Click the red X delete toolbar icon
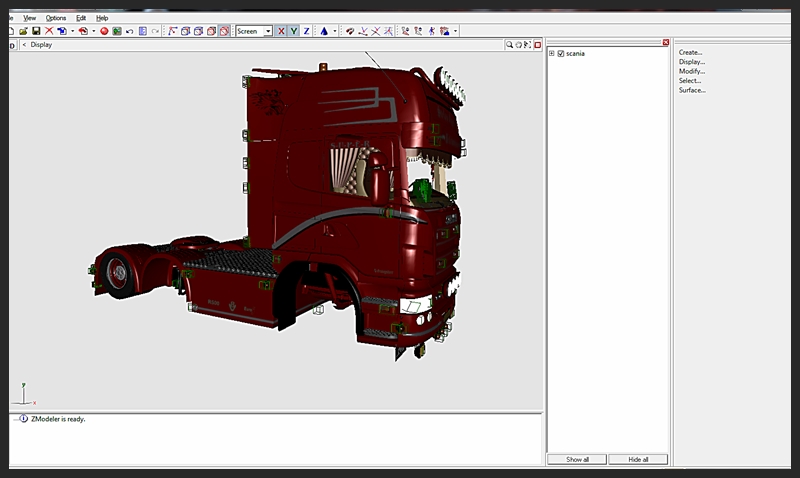Image resolution: width=800 pixels, height=478 pixels. pyautogui.click(x=49, y=31)
